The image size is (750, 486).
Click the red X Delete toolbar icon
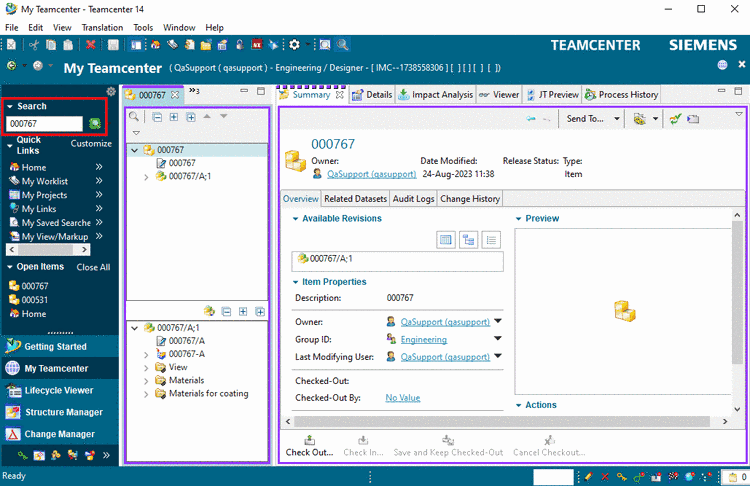pos(90,45)
